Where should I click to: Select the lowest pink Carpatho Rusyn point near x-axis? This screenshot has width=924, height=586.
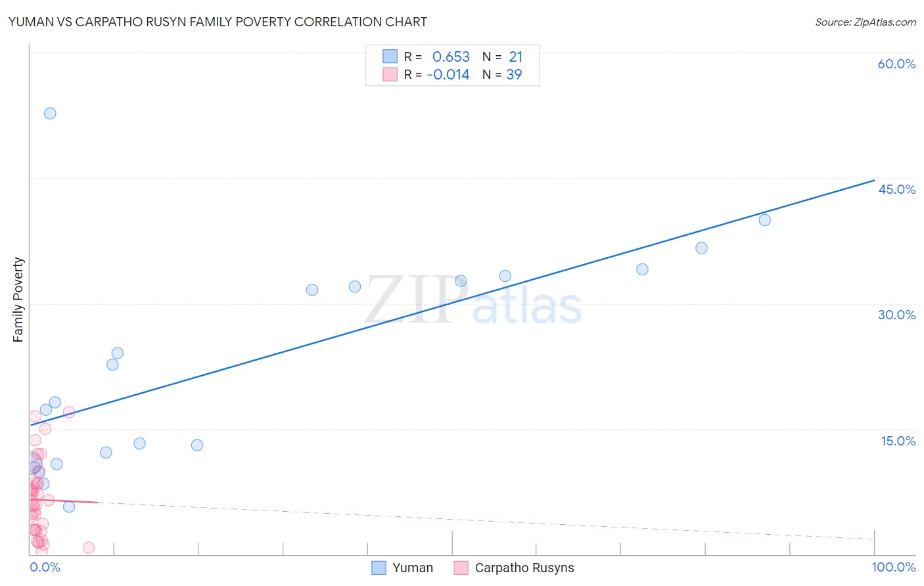pyautogui.click(x=89, y=548)
